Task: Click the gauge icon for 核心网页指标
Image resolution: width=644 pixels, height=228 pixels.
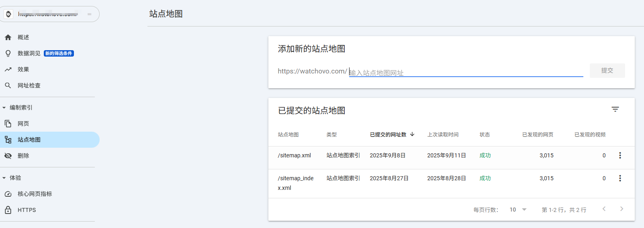Action: (8, 194)
